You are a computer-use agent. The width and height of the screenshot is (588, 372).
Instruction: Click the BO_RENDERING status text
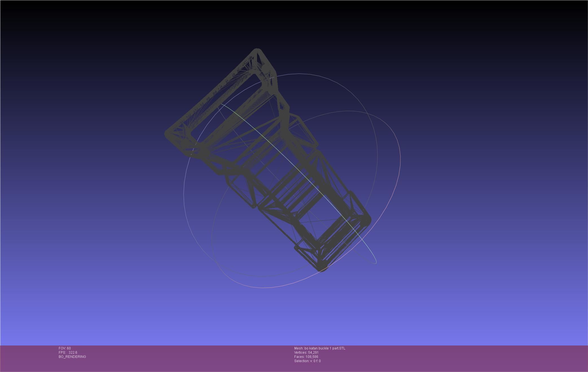[72, 357]
